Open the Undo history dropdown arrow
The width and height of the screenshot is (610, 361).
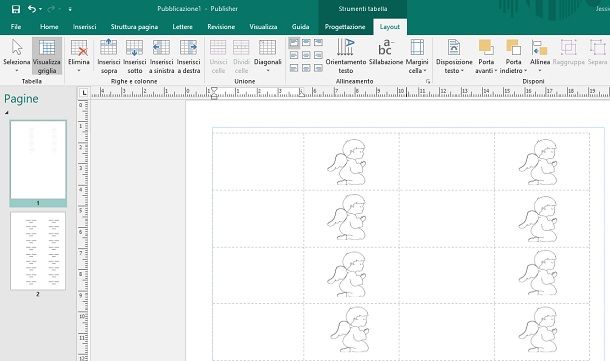(x=40, y=9)
